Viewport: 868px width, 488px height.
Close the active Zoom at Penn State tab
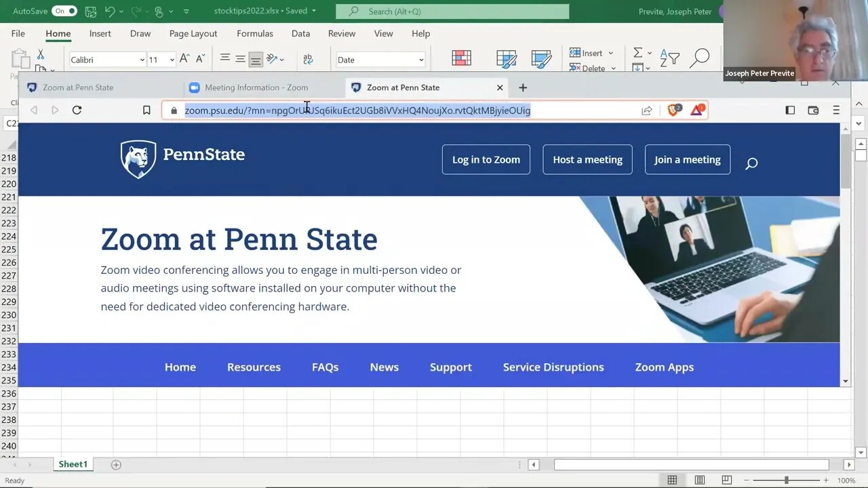point(500,87)
